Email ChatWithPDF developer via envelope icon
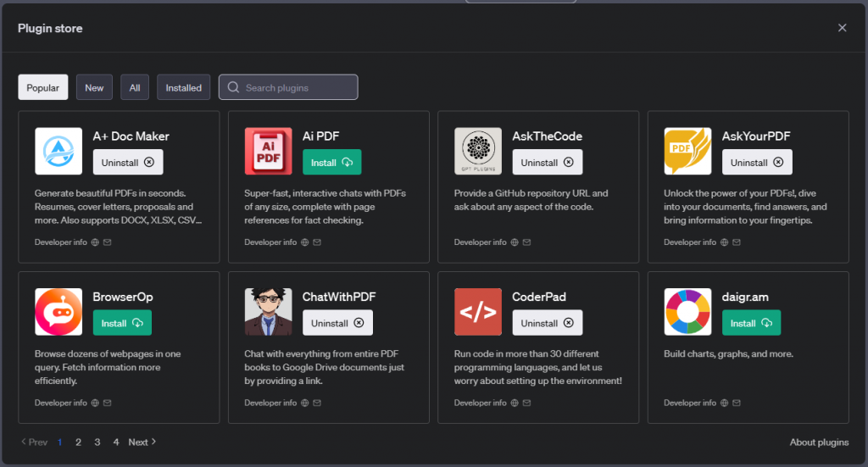868x467 pixels. pos(317,403)
